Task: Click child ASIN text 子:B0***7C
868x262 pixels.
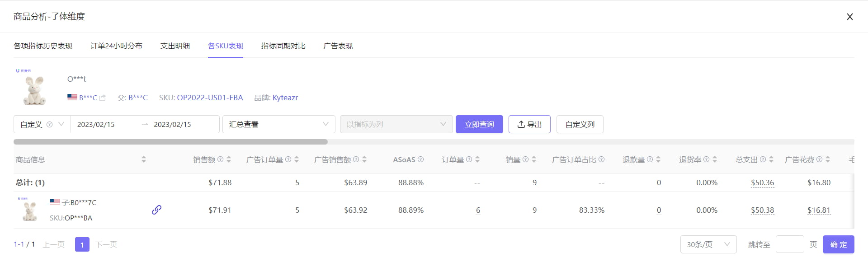Action: pyautogui.click(x=79, y=202)
